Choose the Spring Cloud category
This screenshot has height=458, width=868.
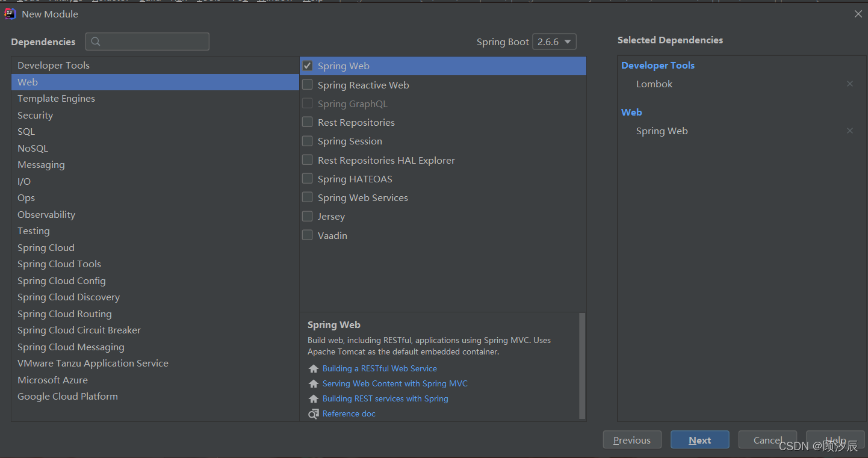coord(155,247)
